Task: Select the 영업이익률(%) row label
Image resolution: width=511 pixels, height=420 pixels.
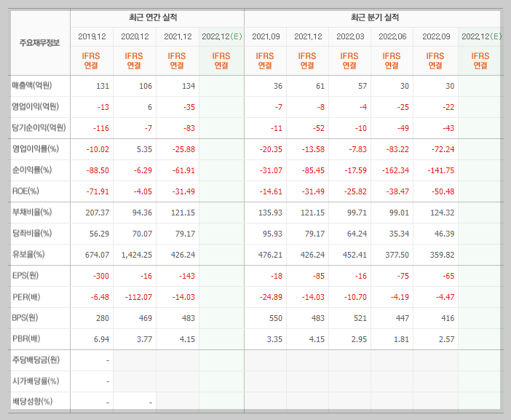Action: click(36, 149)
